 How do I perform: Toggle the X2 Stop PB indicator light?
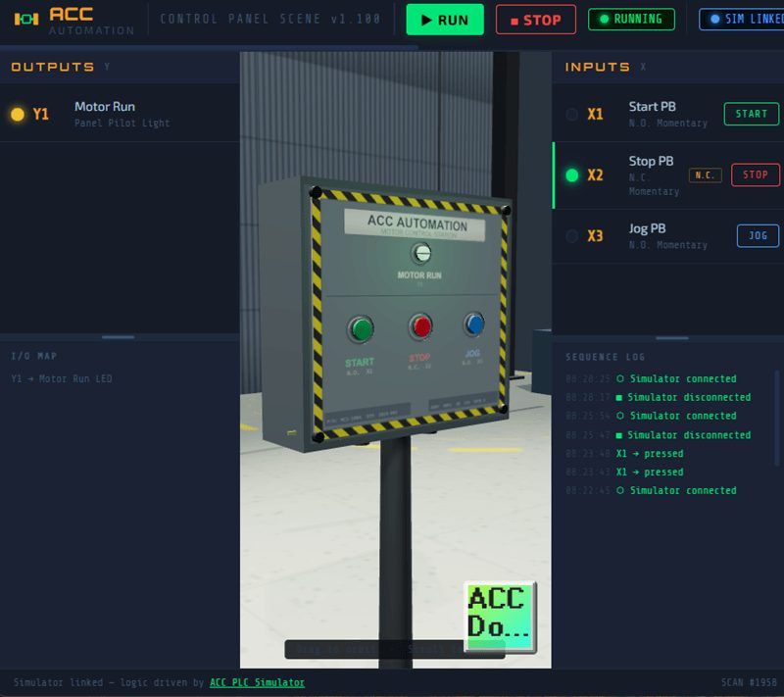[572, 175]
